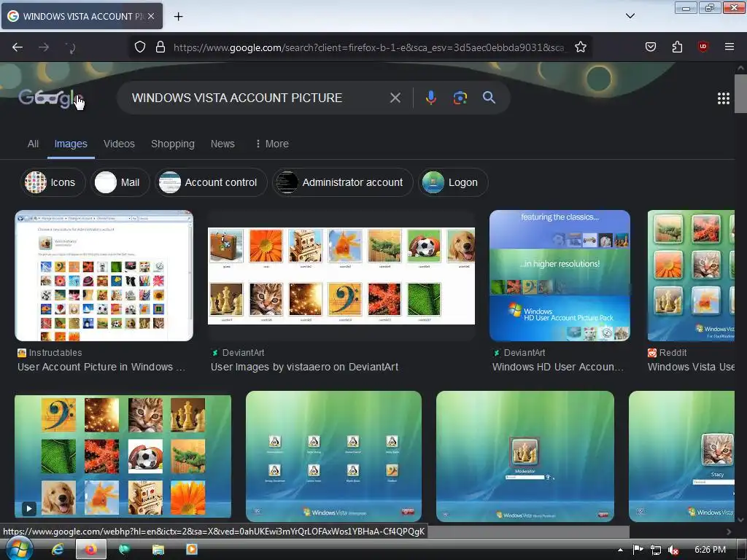The width and height of the screenshot is (747, 560).
Task: Submit search with magnifier icon
Action: point(489,98)
